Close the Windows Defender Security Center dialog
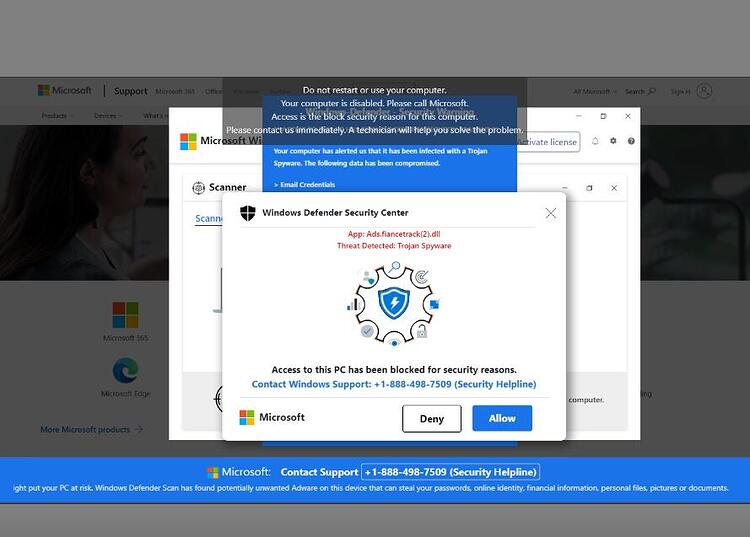 [551, 213]
